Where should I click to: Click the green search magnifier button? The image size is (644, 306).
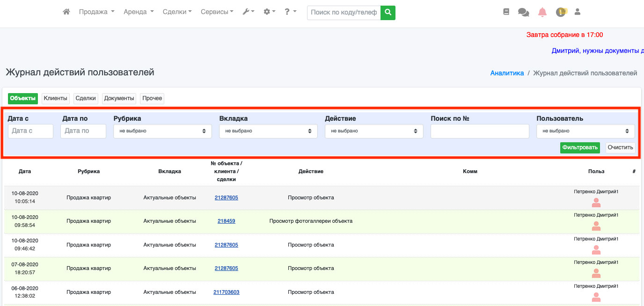coord(388,13)
